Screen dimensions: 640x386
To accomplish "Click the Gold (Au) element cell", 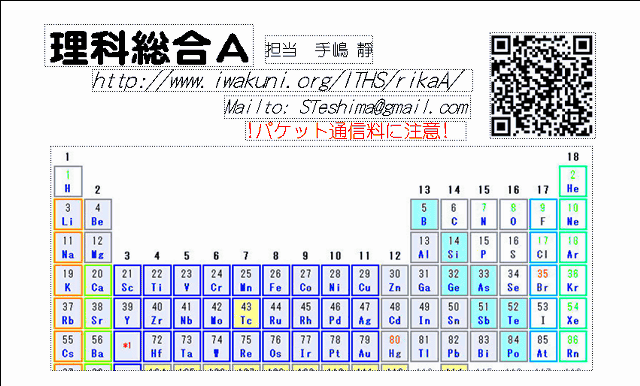I will tap(365, 346).
